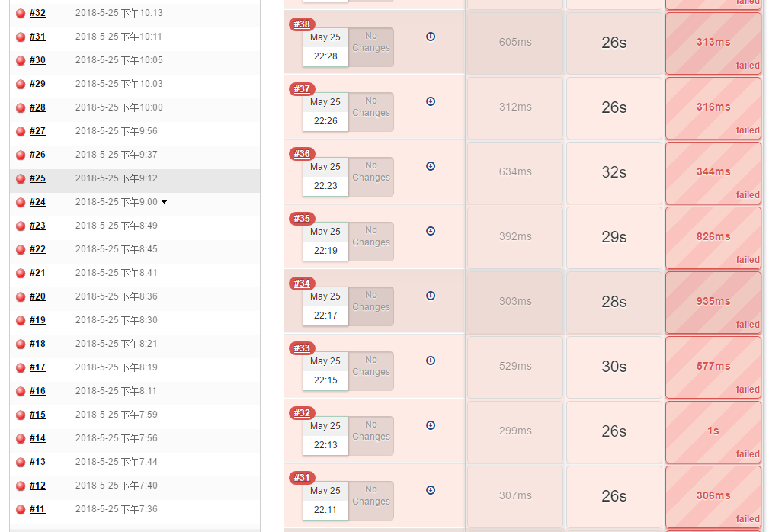The image size is (769, 532).
Task: Click the red status ball for build #32
Action: [21, 13]
